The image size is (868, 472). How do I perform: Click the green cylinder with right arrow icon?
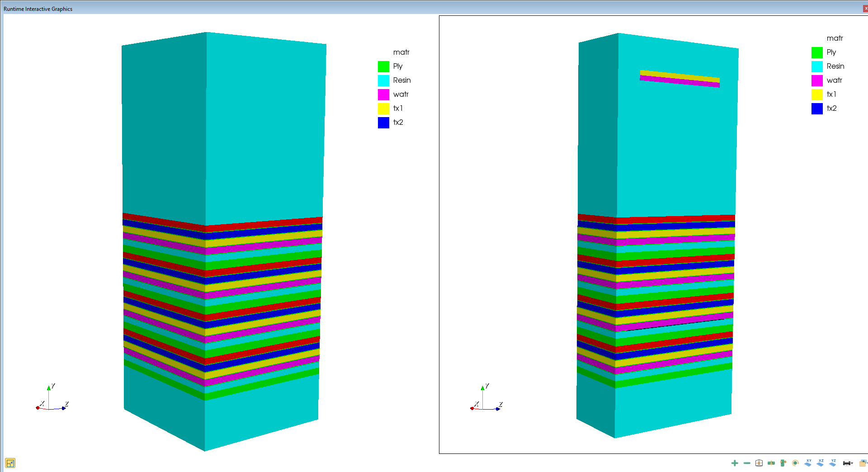783,463
